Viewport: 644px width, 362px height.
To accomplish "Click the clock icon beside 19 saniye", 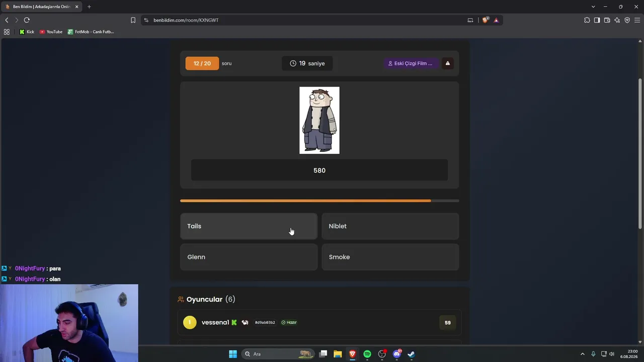I will point(293,63).
